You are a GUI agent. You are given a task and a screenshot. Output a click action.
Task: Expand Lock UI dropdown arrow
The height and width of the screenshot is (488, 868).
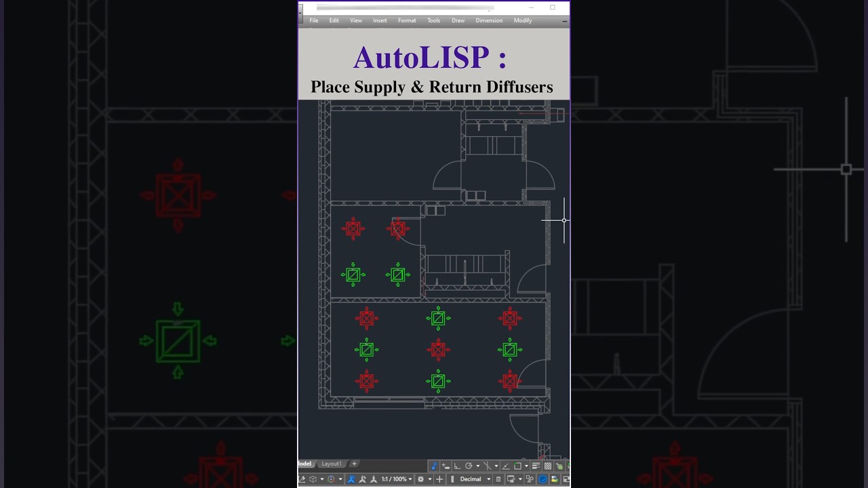(x=520, y=479)
